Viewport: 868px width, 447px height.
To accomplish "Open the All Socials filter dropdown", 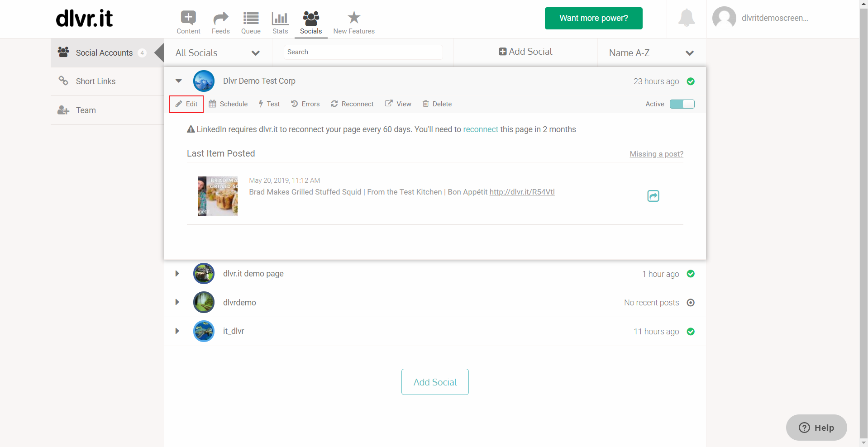I will click(x=218, y=53).
